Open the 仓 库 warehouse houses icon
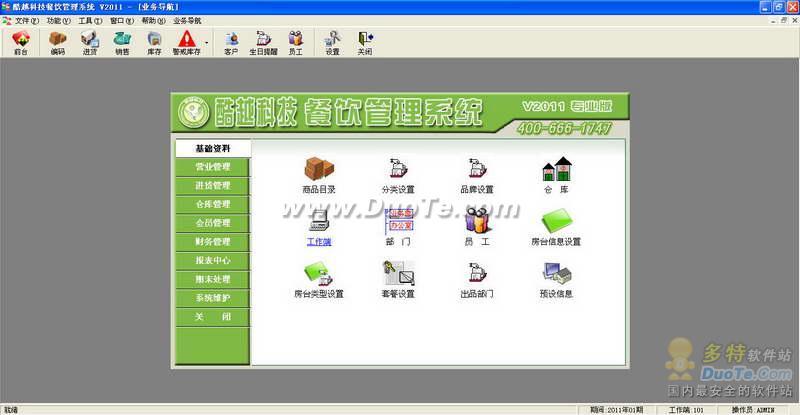This screenshot has height=415, width=800. click(x=556, y=169)
